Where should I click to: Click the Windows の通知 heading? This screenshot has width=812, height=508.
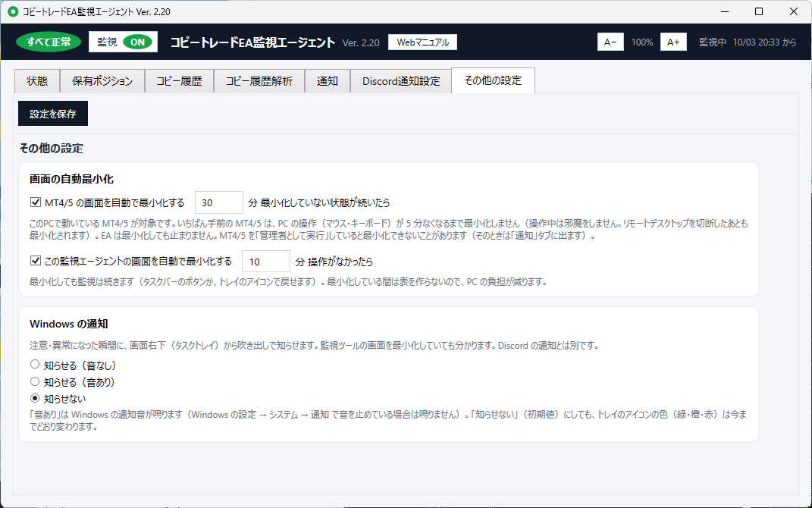click(x=69, y=324)
